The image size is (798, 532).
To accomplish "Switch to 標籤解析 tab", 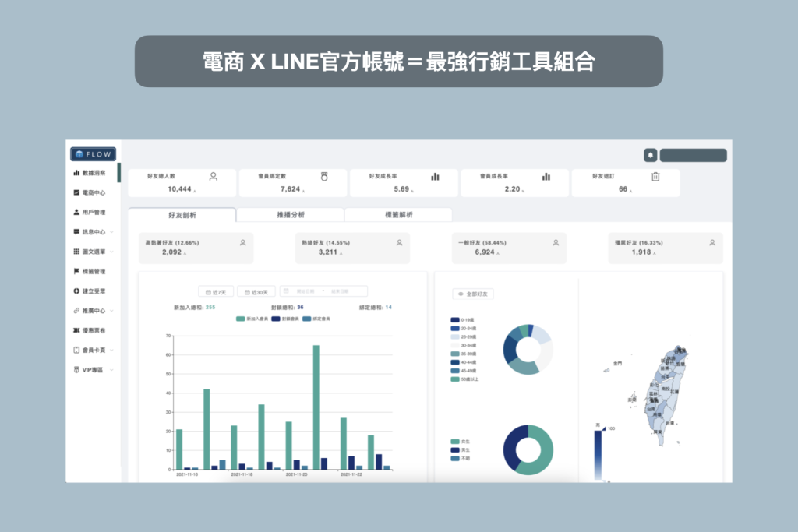I will click(398, 215).
